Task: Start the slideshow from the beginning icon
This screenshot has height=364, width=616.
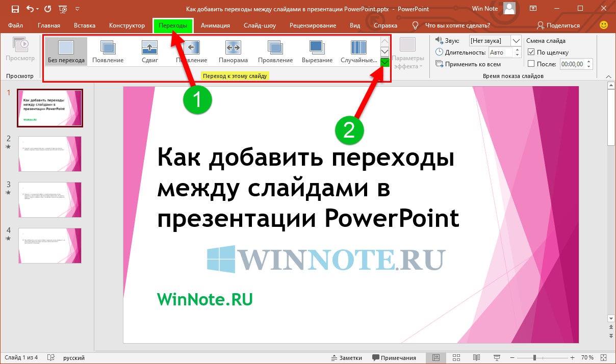Action: pos(63,9)
